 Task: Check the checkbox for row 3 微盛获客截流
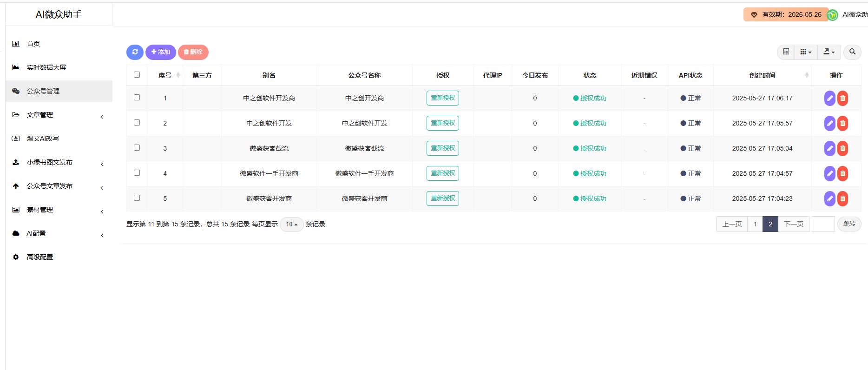click(x=137, y=147)
